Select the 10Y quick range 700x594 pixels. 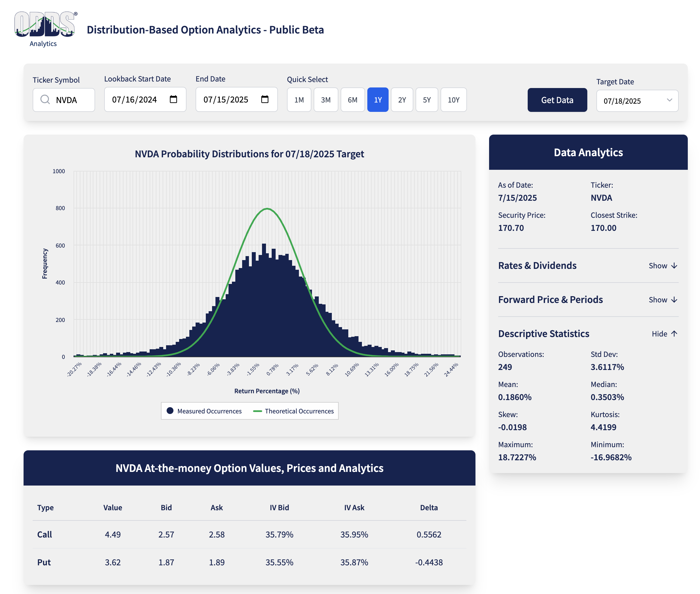[x=454, y=100]
